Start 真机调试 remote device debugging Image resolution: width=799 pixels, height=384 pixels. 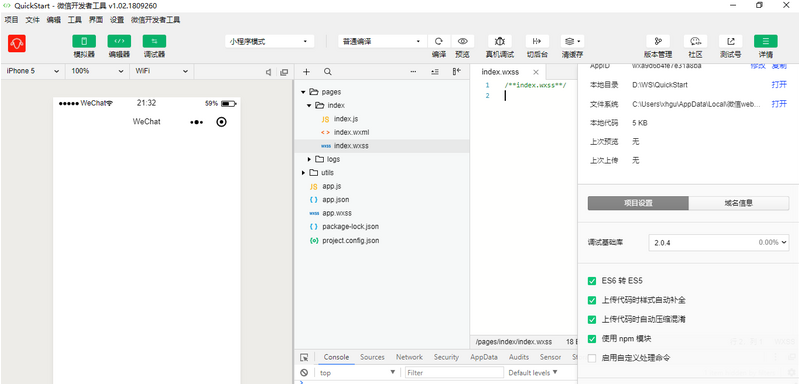500,41
